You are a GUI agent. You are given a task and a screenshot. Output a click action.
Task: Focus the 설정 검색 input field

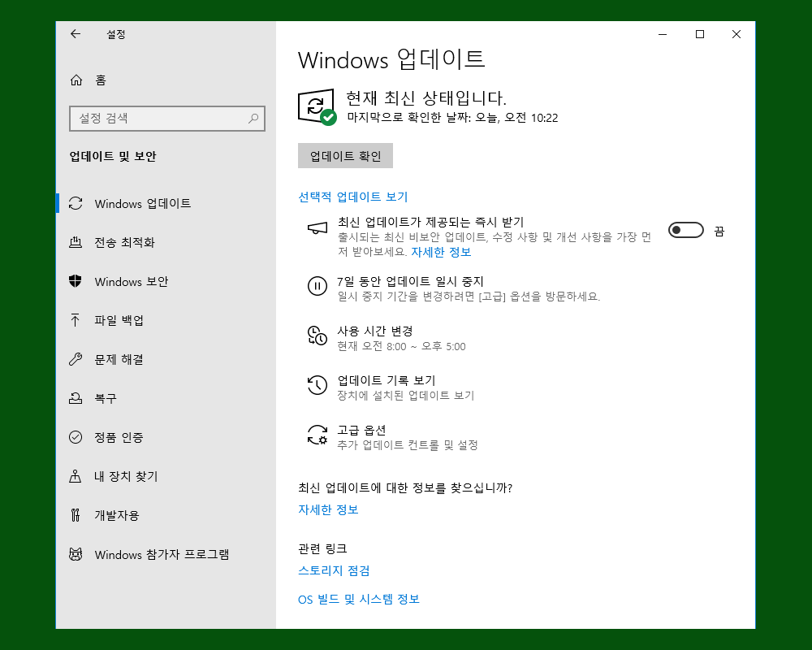pyautogui.click(x=166, y=118)
